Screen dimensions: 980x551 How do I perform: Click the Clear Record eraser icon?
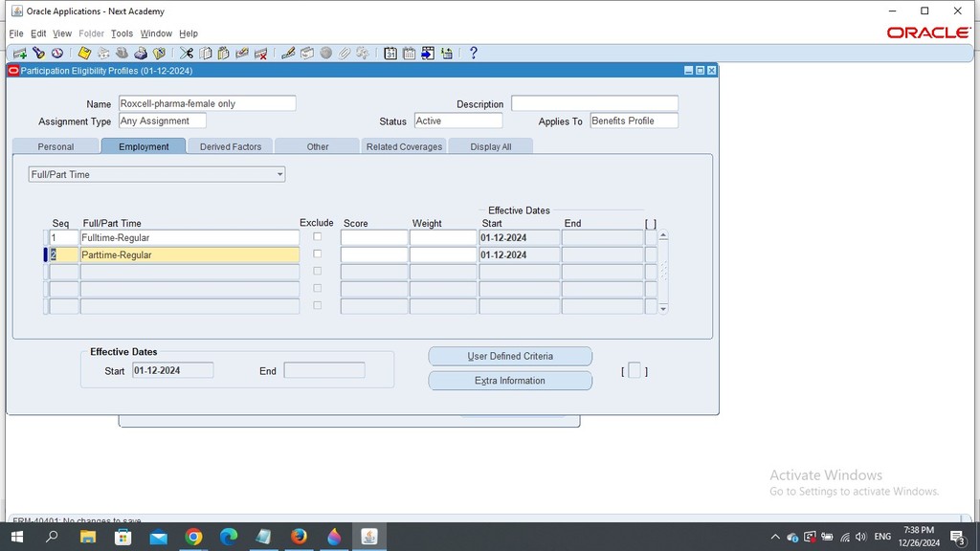[242, 54]
